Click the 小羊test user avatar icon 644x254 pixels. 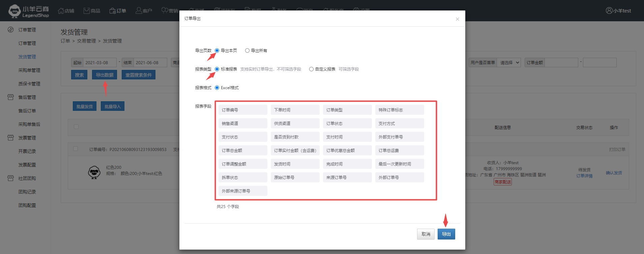click(609, 10)
